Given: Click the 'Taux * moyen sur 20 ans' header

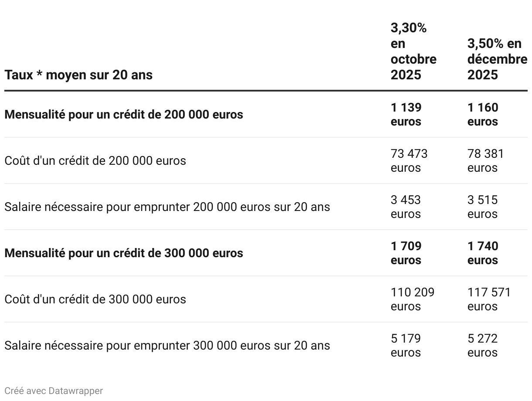Looking at the screenshot, I should [x=78, y=75].
